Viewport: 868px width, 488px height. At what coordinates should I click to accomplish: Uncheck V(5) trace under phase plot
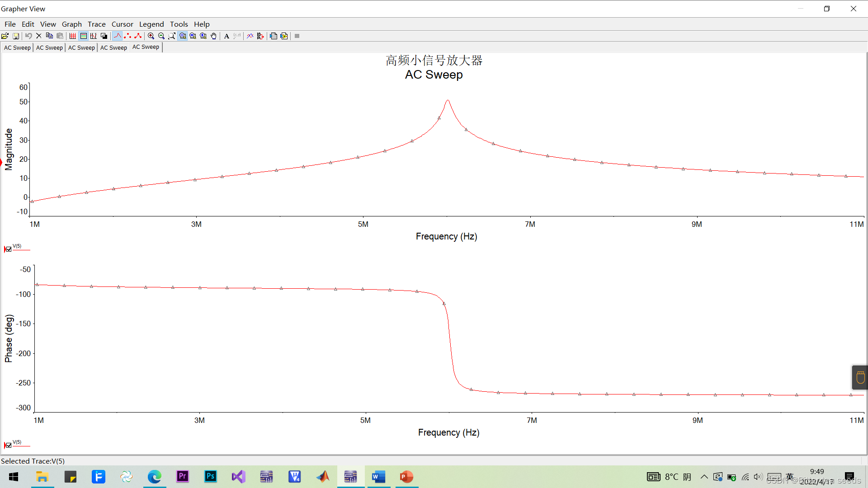click(x=9, y=446)
